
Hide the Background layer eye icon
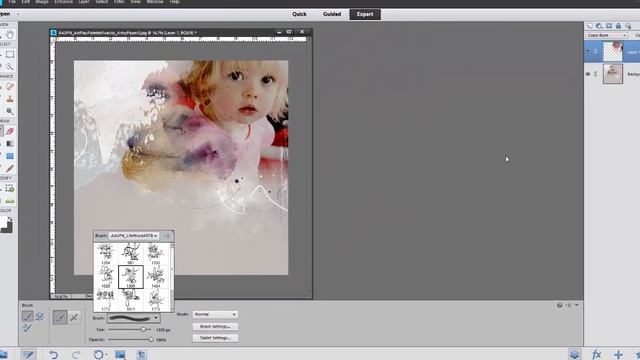[x=588, y=74]
